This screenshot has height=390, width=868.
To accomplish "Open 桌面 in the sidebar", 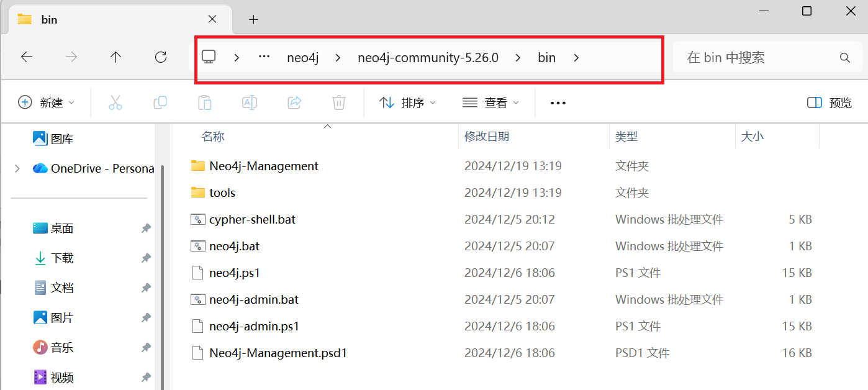I will coord(53,229).
